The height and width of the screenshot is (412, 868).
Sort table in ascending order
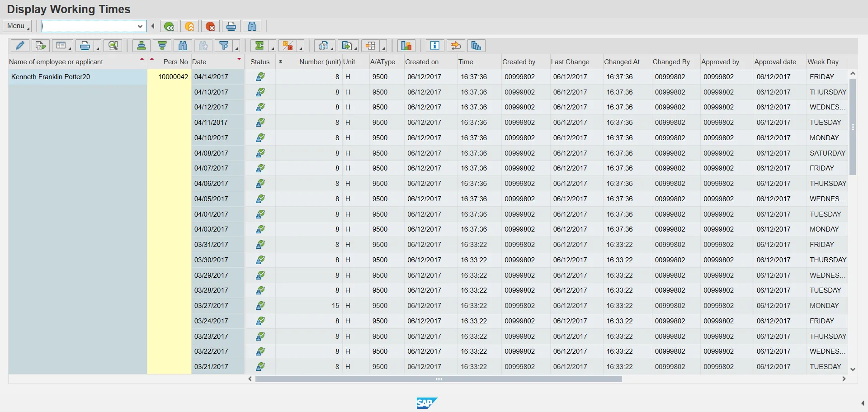pos(142,46)
